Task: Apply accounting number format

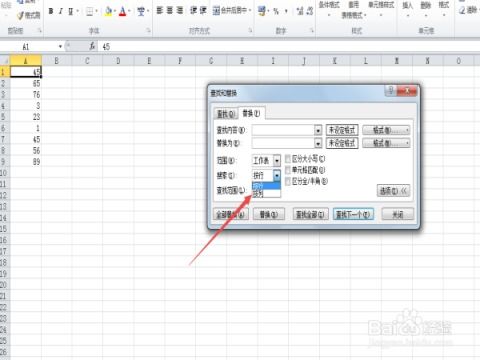Action: point(262,11)
